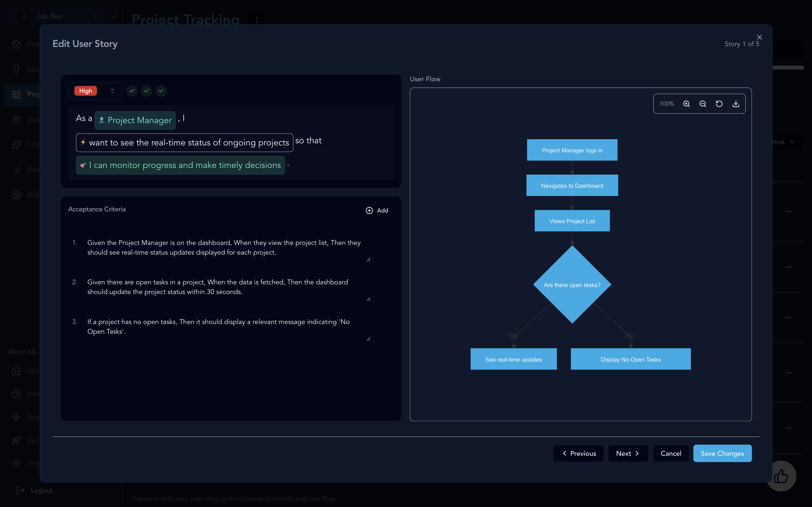Zoom out of the user flow diagram
Image resolution: width=812 pixels, height=507 pixels.
tap(703, 104)
